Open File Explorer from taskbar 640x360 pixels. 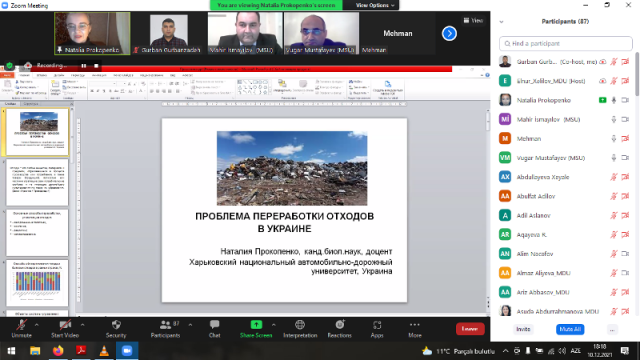pyautogui.click(x=35, y=351)
